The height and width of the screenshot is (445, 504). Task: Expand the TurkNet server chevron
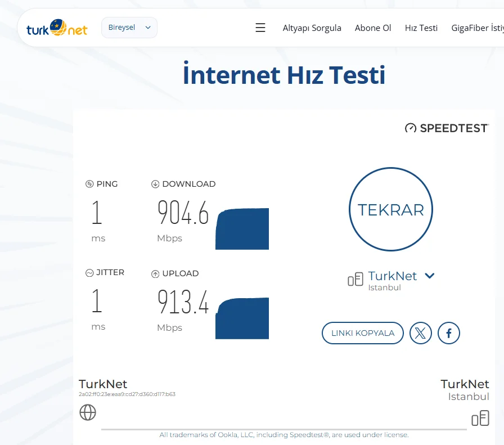(430, 276)
